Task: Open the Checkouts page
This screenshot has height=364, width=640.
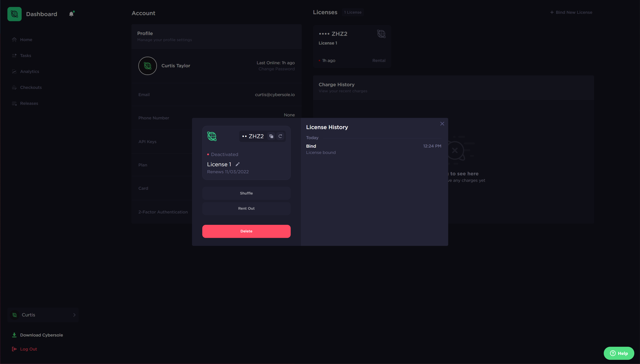Action: pos(31,87)
